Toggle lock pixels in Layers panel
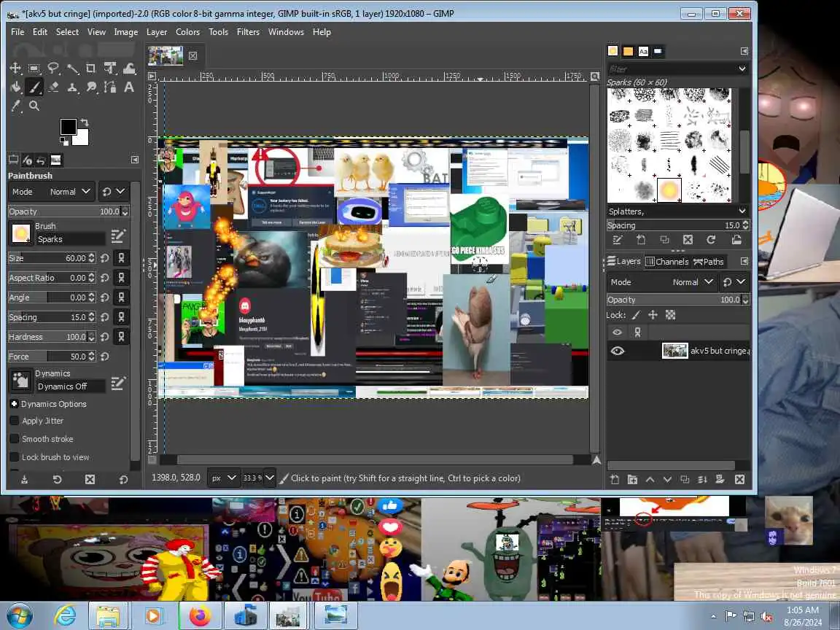840x630 pixels. [x=636, y=315]
